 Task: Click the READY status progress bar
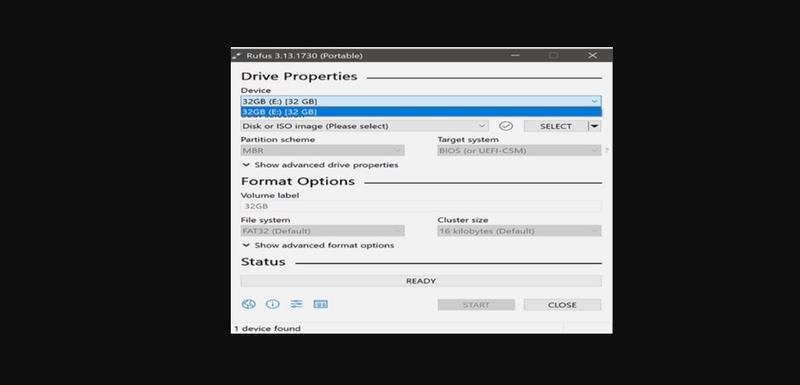click(x=421, y=281)
